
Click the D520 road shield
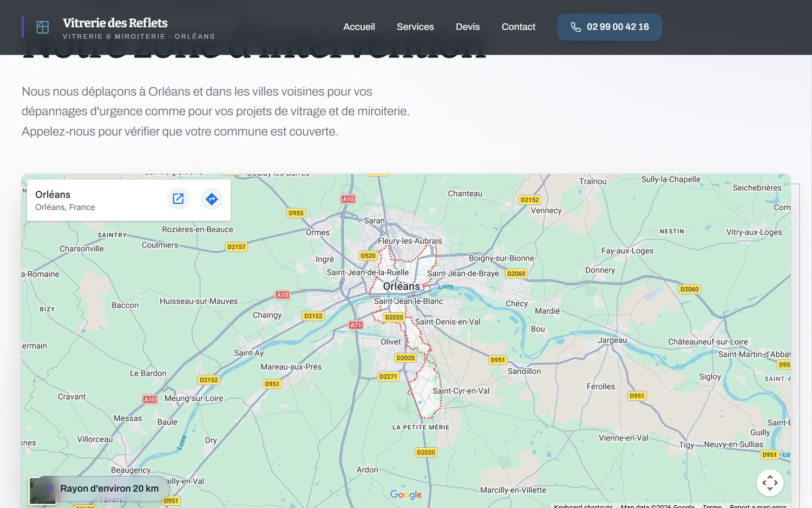pyautogui.click(x=368, y=256)
